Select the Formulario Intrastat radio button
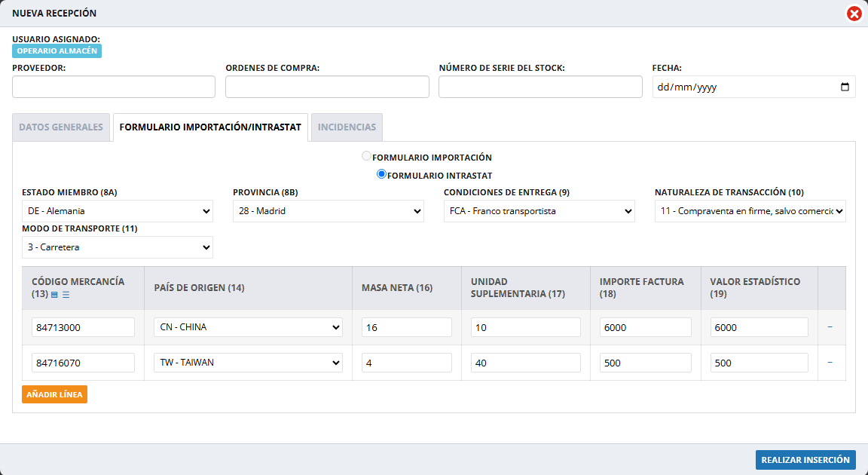 (x=381, y=174)
